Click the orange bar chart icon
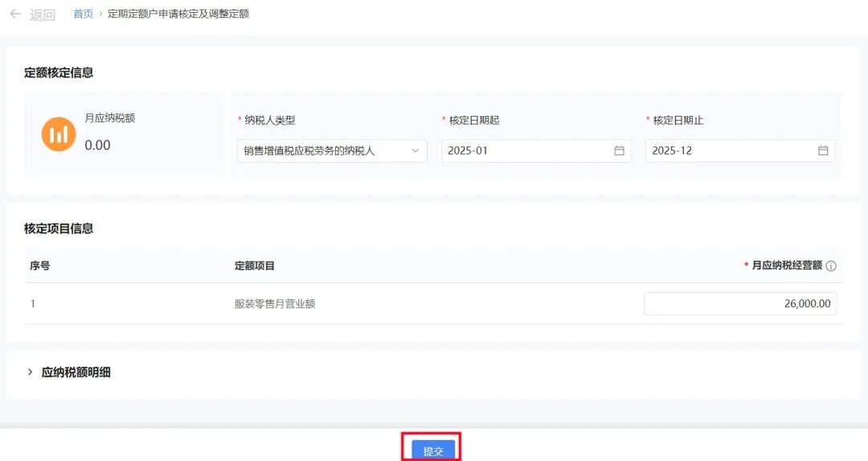The height and width of the screenshot is (461, 868). pos(59,134)
